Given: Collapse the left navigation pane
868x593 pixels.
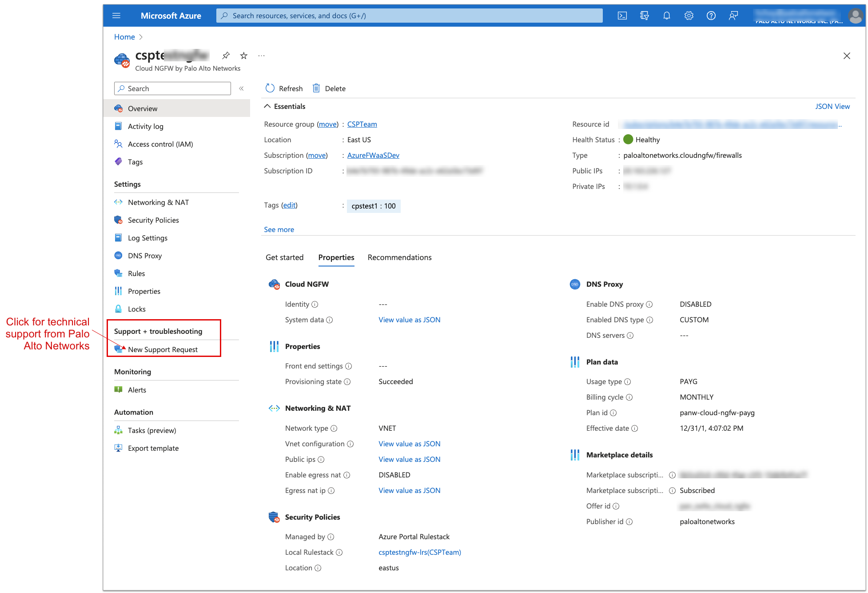Looking at the screenshot, I should click(x=241, y=88).
